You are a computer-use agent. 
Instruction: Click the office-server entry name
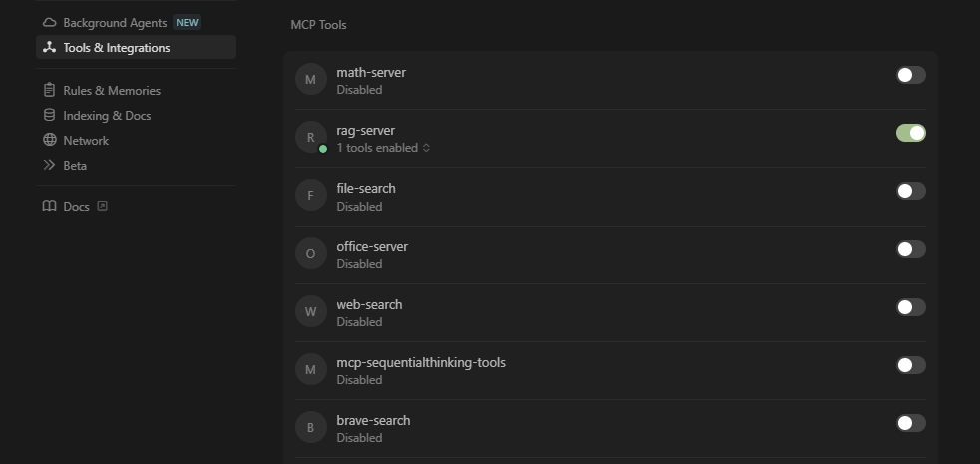[x=372, y=246]
